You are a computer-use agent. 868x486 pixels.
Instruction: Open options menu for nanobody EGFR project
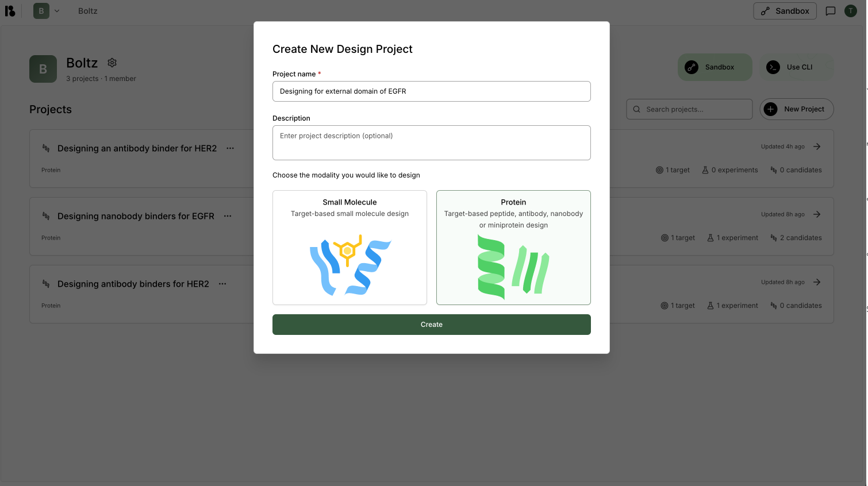[227, 215]
